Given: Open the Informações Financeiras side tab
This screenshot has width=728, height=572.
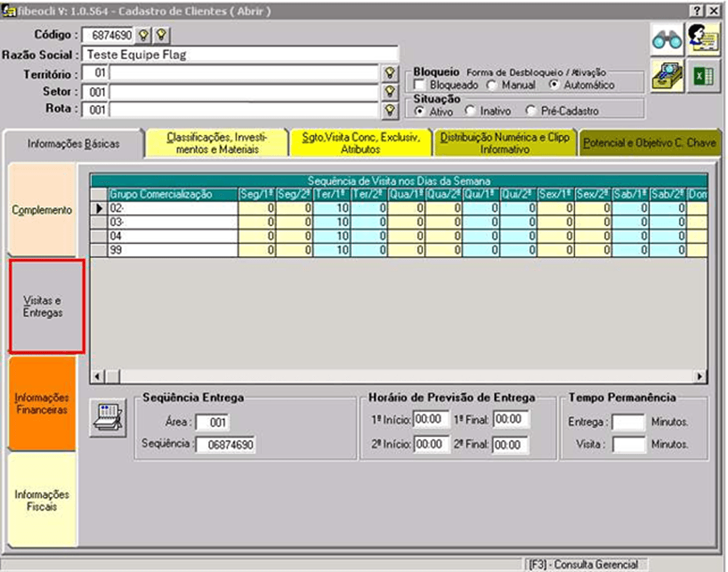Looking at the screenshot, I should tap(42, 403).
